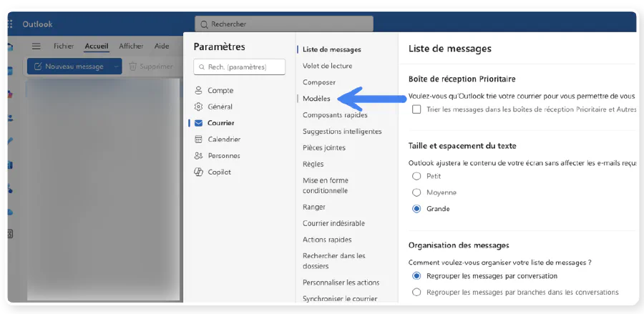Open Courrier indésirable settings

(334, 223)
